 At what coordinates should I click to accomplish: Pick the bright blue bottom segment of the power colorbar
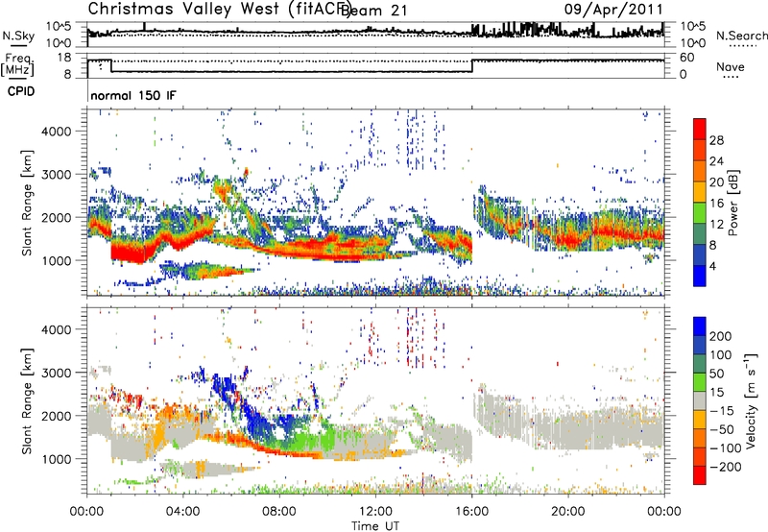(700, 276)
